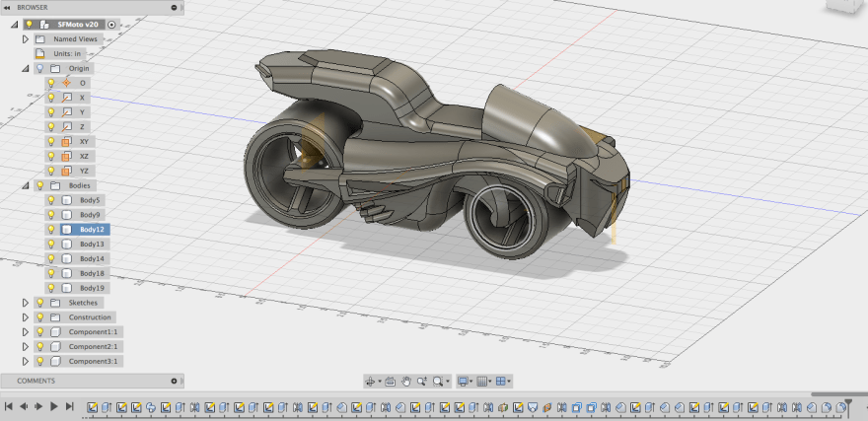Click the Viewports layout icon
Screen dimensions: 868x421
(502, 381)
